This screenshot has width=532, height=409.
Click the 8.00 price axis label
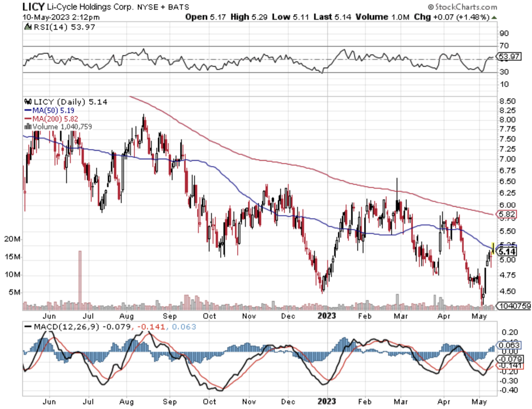point(507,120)
